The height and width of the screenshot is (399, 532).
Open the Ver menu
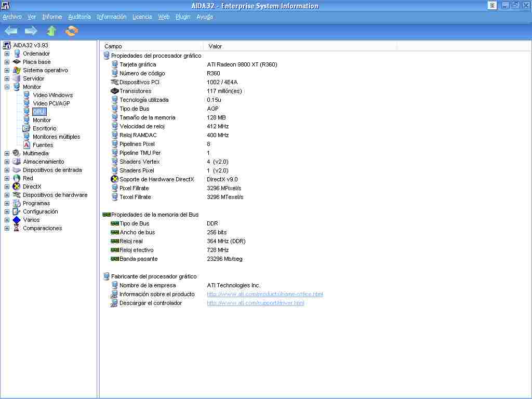coord(32,17)
